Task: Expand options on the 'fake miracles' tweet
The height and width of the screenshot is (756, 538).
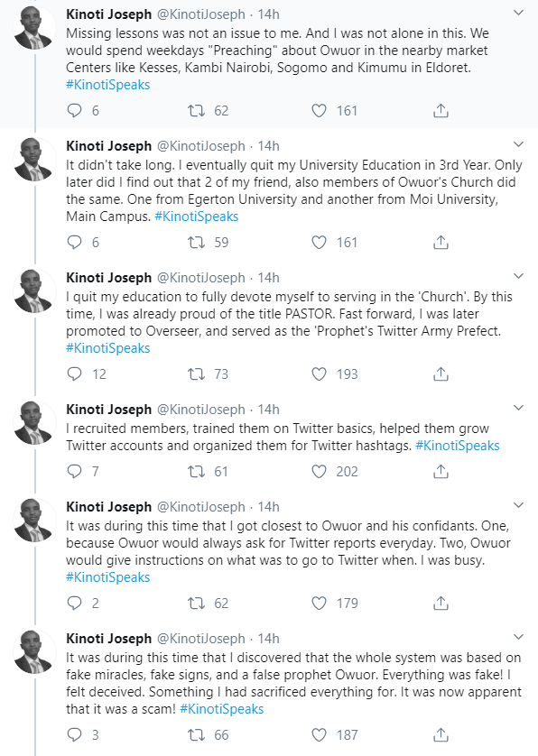Action: [518, 637]
